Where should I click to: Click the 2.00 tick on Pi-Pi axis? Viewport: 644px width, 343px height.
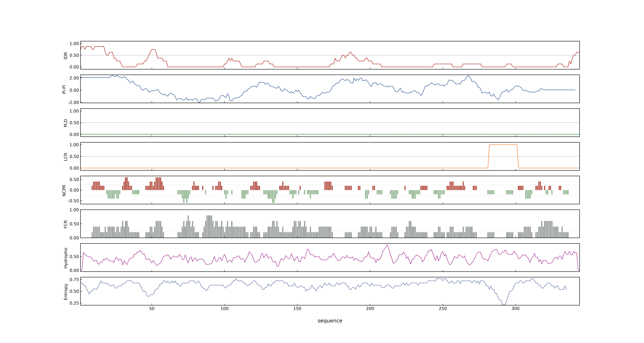[74, 78]
